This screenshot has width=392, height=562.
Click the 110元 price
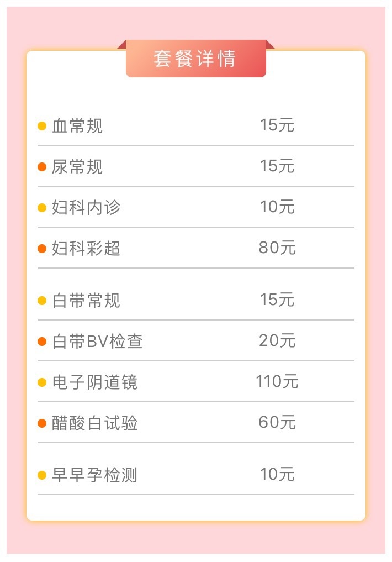(277, 381)
